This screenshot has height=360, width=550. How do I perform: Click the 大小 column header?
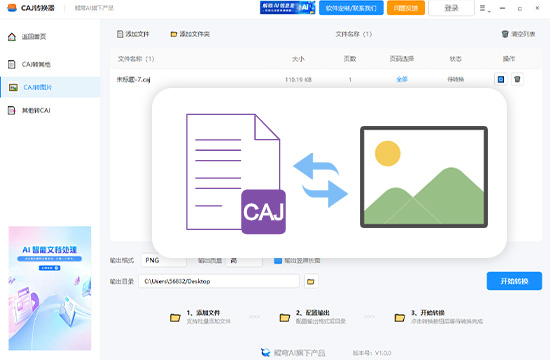[299, 59]
